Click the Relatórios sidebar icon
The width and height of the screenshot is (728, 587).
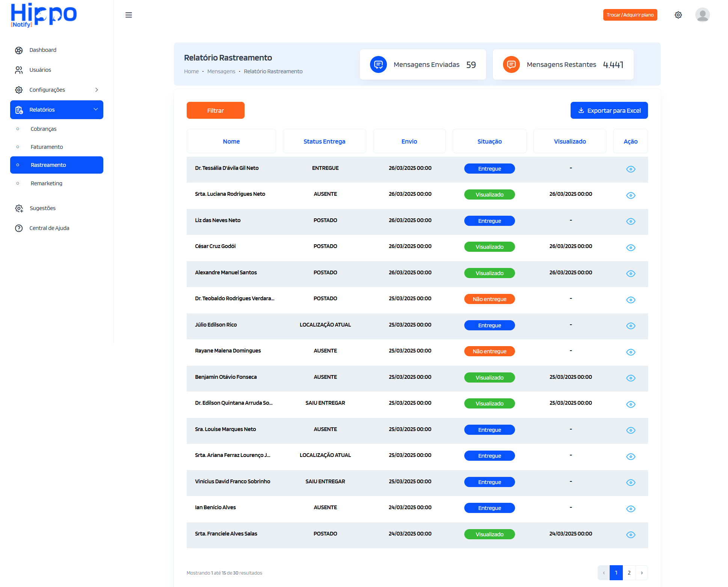tap(19, 110)
